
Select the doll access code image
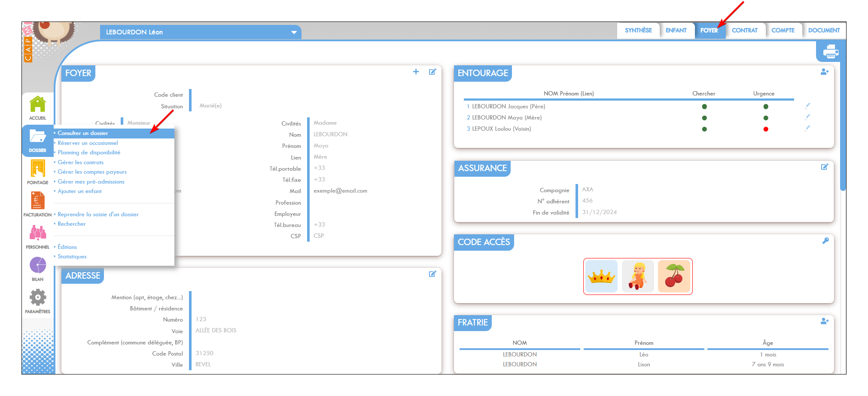(638, 276)
